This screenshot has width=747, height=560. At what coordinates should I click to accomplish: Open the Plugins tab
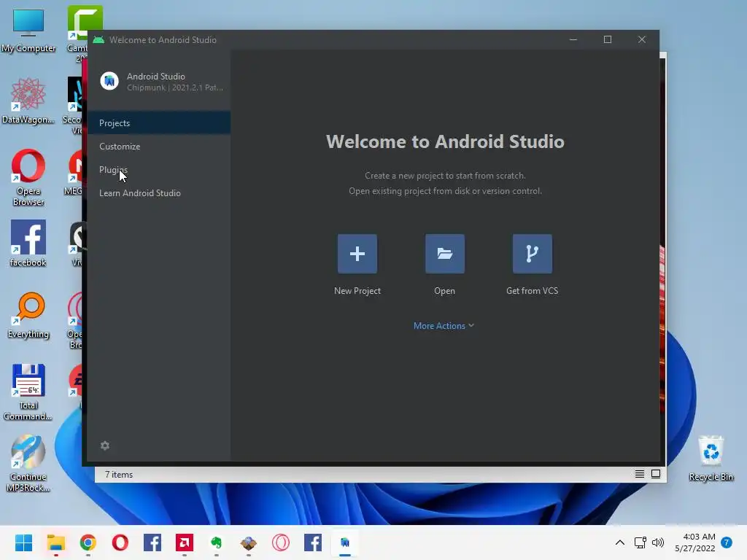[159, 169]
